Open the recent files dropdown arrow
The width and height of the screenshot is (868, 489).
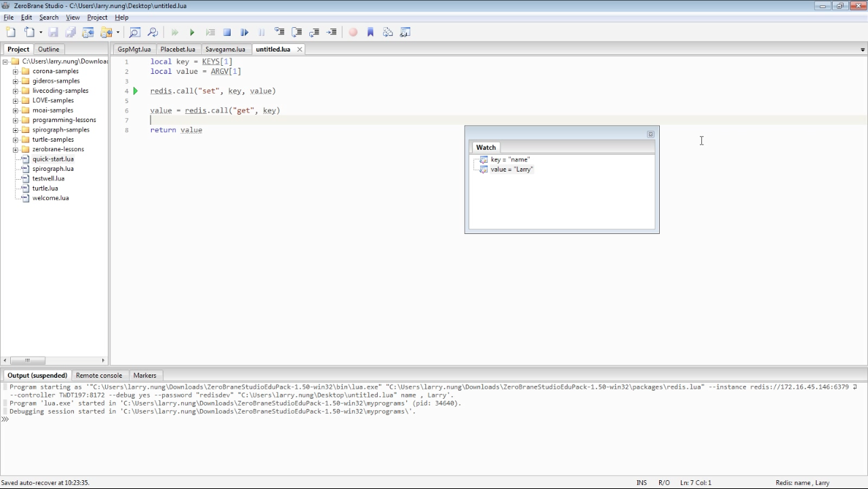pyautogui.click(x=41, y=33)
